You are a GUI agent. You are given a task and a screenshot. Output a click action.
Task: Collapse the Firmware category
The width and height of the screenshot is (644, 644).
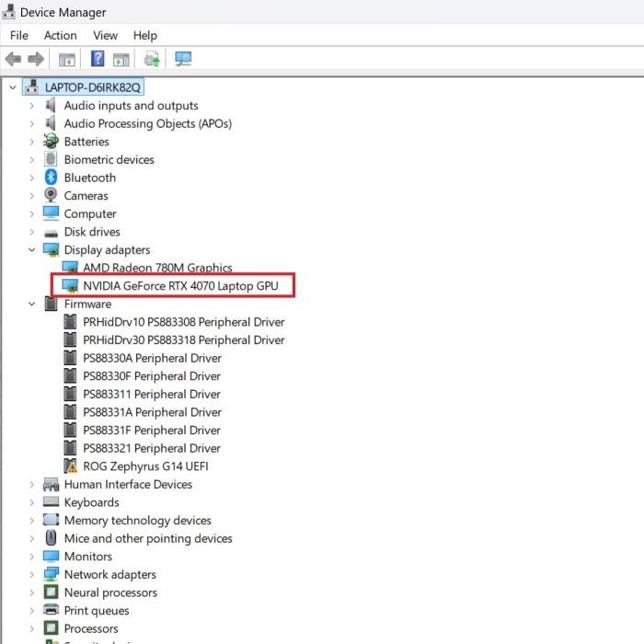[32, 305]
